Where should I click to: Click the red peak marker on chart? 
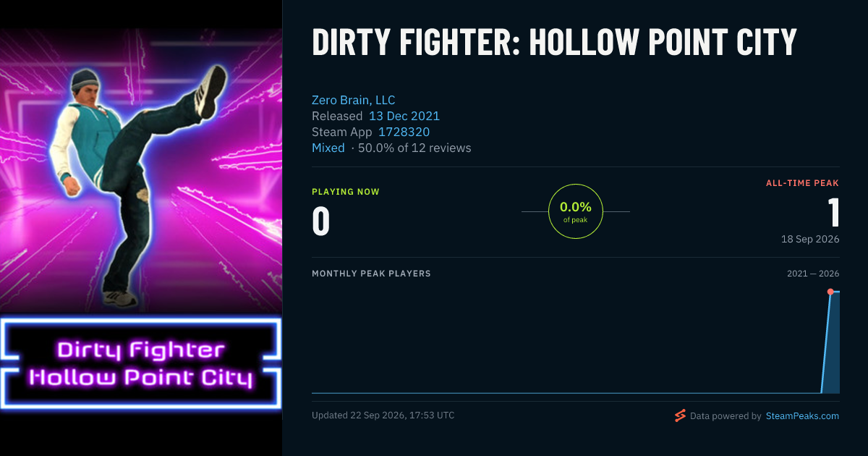(x=830, y=292)
